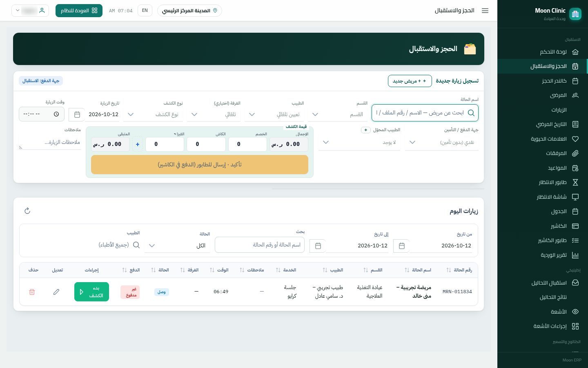588x368 pixels.
Task: Sort table by case number column
Action: (449, 270)
